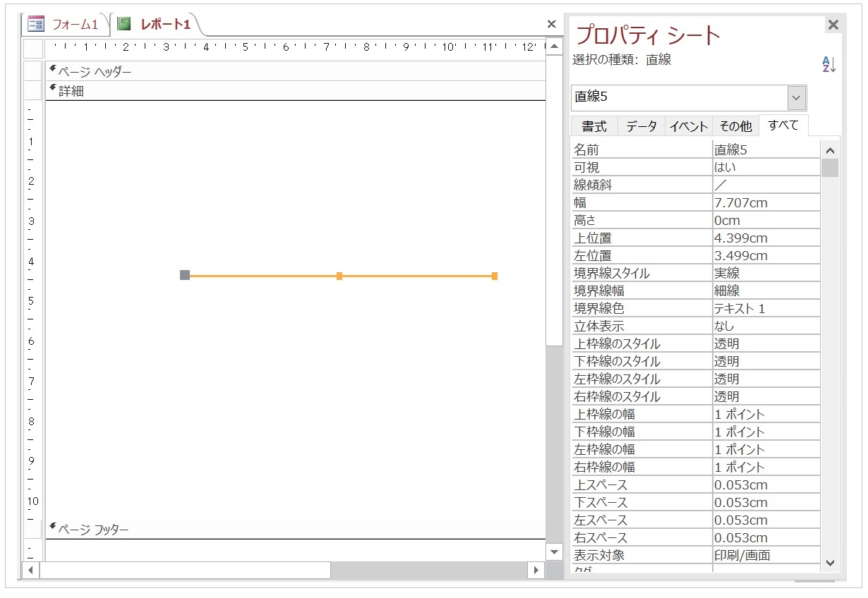
Task: Click the 上スペース value 0.053cm
Action: tap(766, 484)
